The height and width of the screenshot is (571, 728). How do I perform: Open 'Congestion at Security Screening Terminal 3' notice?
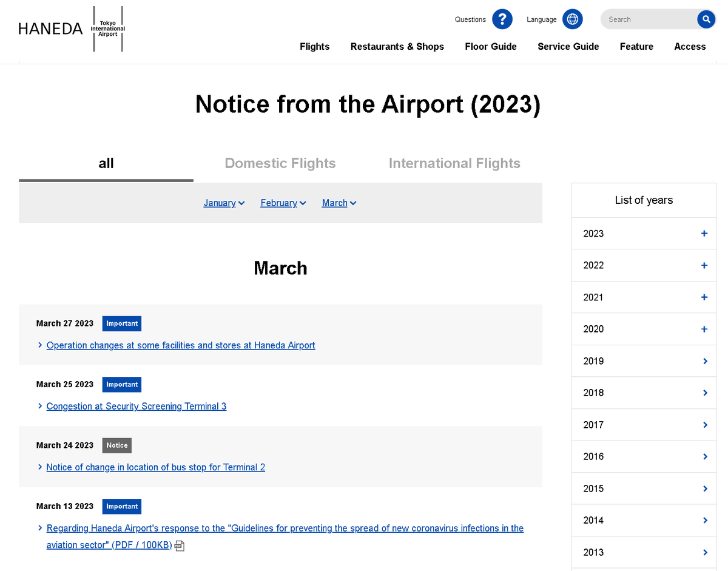[x=136, y=407]
